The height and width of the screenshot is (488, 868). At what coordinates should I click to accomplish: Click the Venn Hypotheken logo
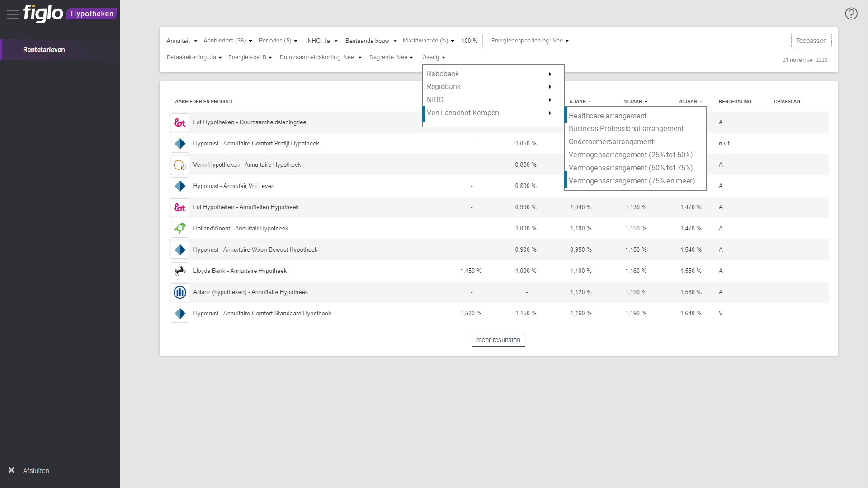(x=180, y=165)
